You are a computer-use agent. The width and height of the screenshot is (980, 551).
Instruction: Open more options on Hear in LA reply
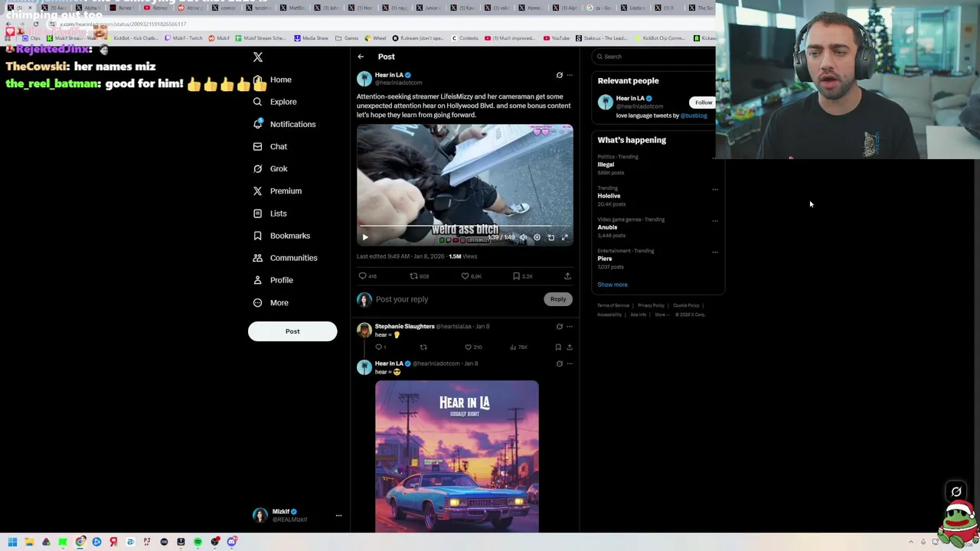click(570, 364)
